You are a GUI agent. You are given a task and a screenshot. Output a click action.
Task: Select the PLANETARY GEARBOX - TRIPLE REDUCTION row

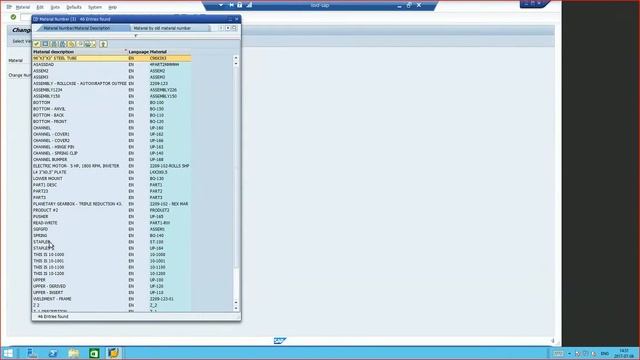coord(112,204)
